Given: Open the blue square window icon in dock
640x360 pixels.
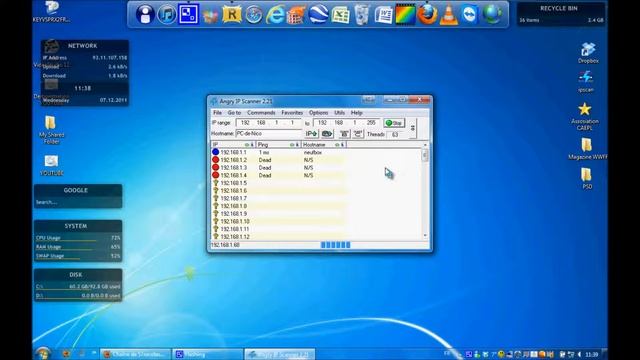Looking at the screenshot, I should pos(189,14).
